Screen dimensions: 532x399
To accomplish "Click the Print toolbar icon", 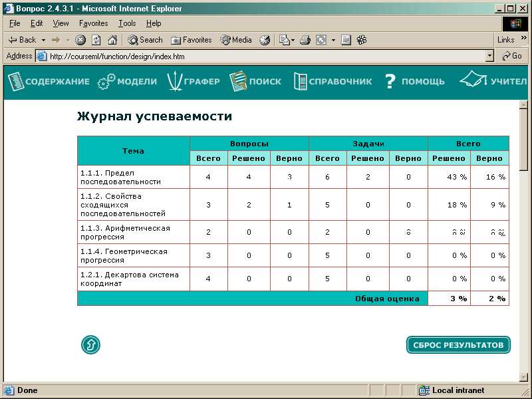I will [x=305, y=40].
